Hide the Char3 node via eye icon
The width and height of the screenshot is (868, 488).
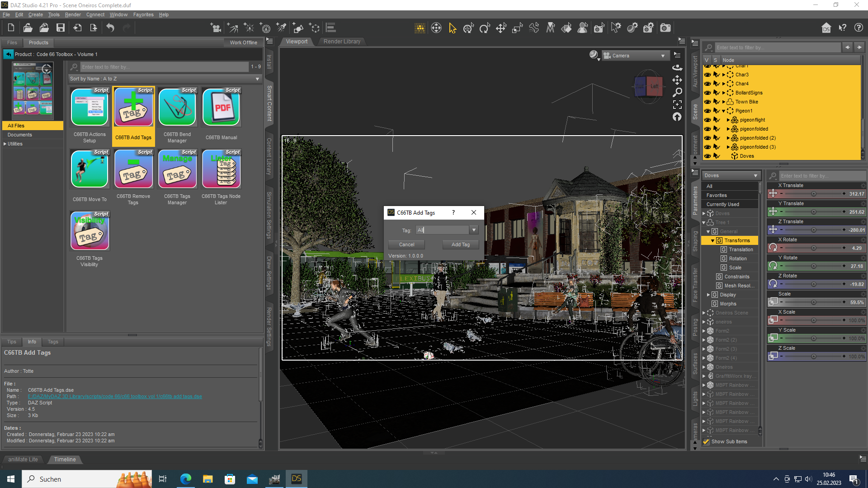point(708,75)
